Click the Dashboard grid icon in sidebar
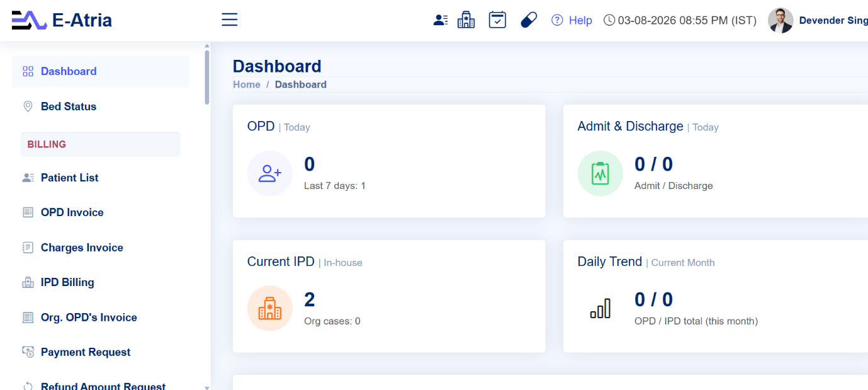868x390 pixels. tap(28, 71)
